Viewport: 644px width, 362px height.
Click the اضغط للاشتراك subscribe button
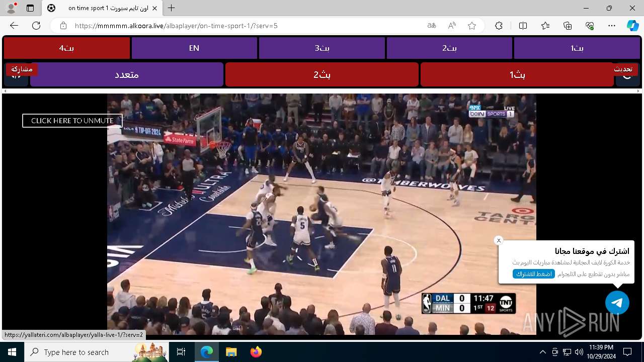(534, 274)
